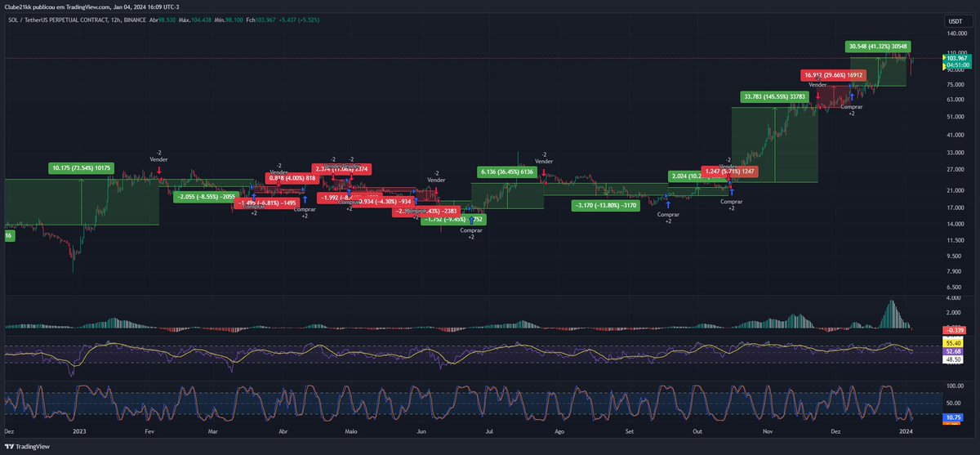Click the -2.055 (-8.55%) -2055 label

click(207, 197)
